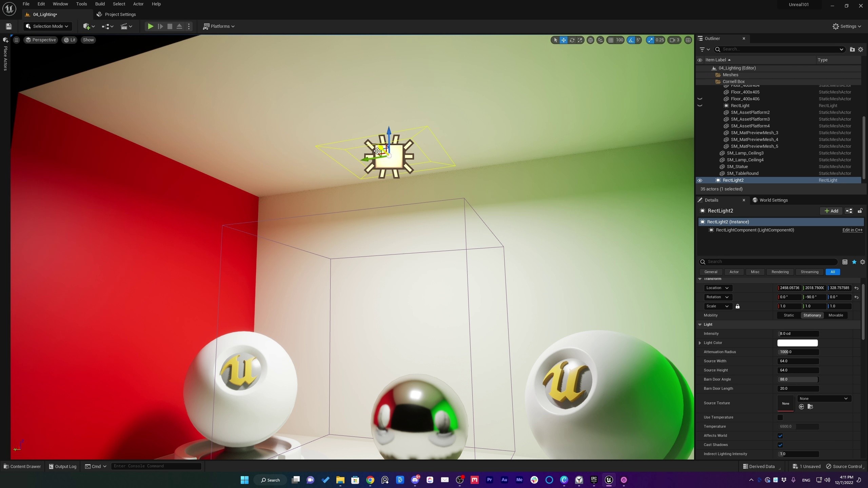Click the Details lock icon

pyautogui.click(x=860, y=211)
